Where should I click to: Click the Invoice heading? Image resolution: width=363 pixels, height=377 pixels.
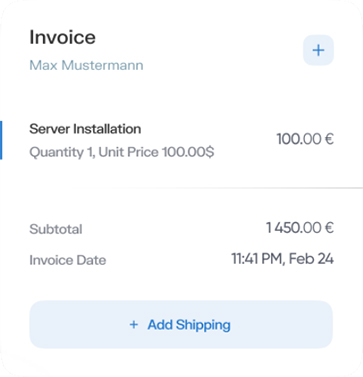point(62,37)
